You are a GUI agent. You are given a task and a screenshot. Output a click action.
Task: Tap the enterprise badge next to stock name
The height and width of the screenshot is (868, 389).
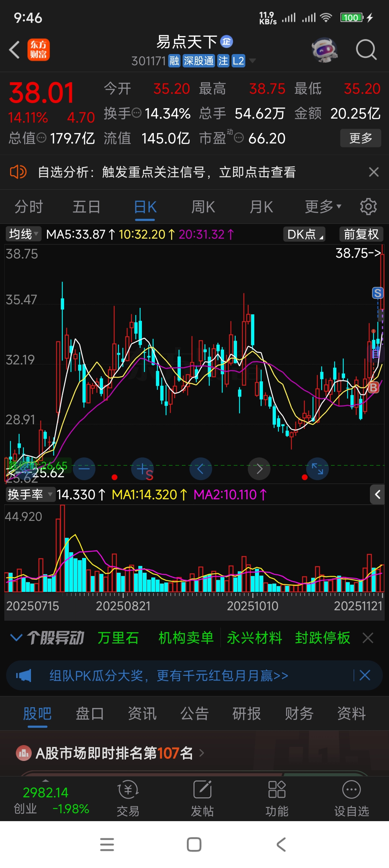point(227,42)
